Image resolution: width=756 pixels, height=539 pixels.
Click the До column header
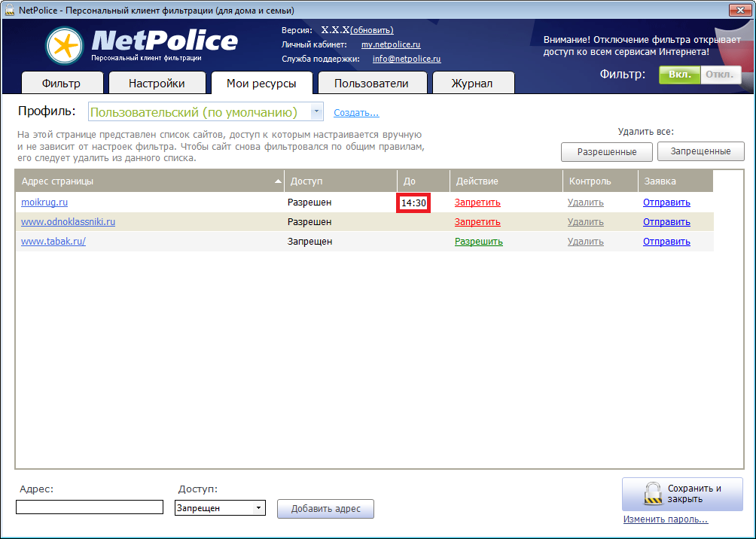pos(423,181)
